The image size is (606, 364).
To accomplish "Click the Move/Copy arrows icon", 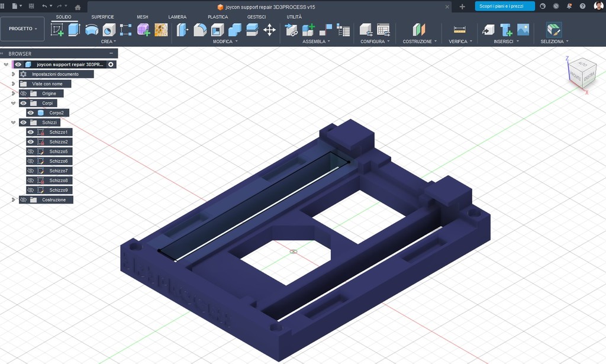I will point(269,30).
